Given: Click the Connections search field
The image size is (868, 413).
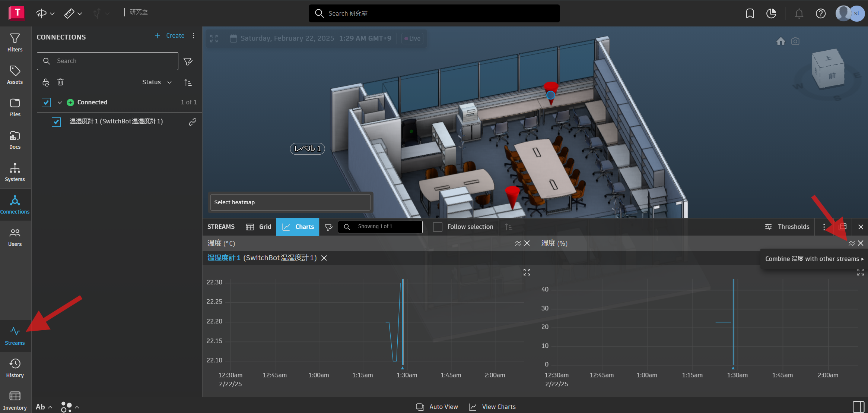Looking at the screenshot, I should pyautogui.click(x=108, y=61).
